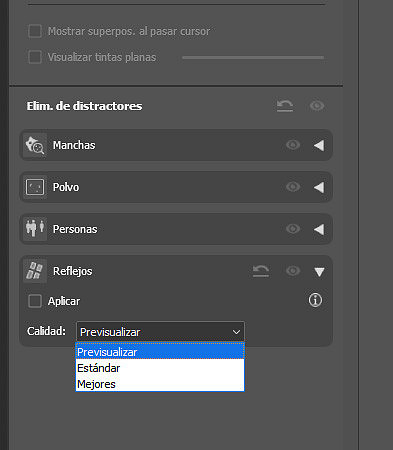Click the Personas label
This screenshot has height=450, width=393.
click(75, 229)
